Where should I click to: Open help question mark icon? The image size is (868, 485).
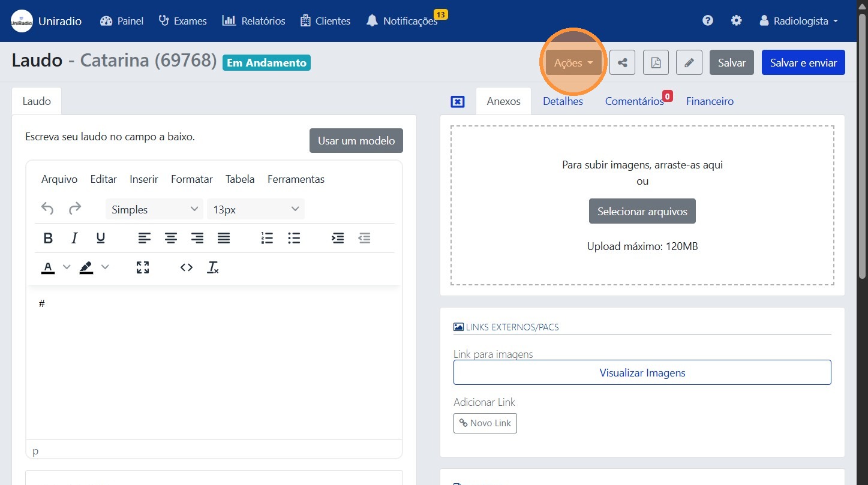point(708,21)
